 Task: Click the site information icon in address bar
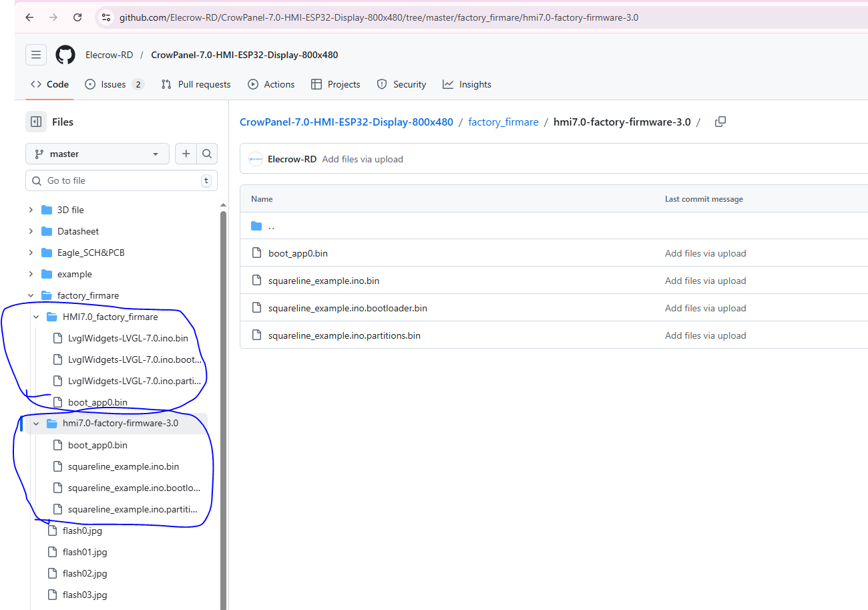(106, 17)
